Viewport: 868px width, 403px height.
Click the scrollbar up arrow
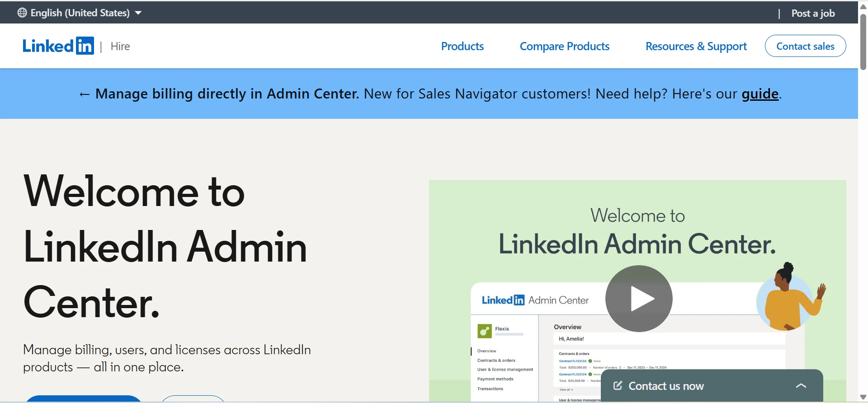click(x=863, y=6)
